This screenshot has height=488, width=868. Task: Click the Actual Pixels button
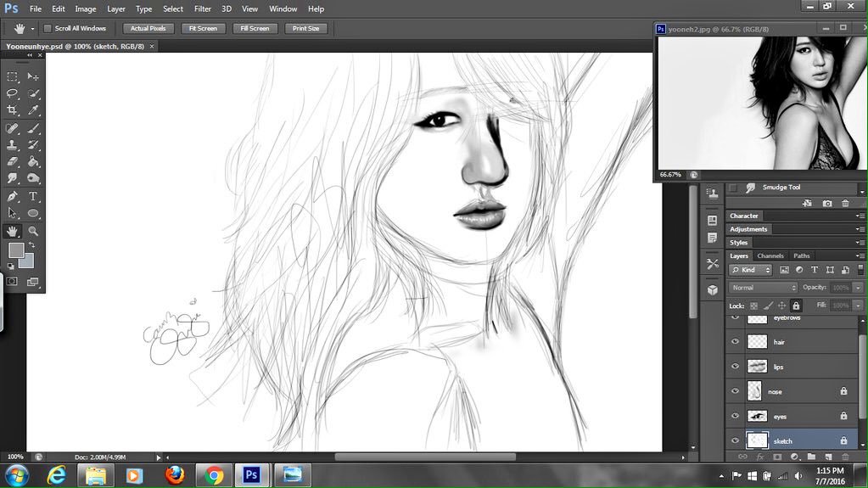(x=148, y=28)
